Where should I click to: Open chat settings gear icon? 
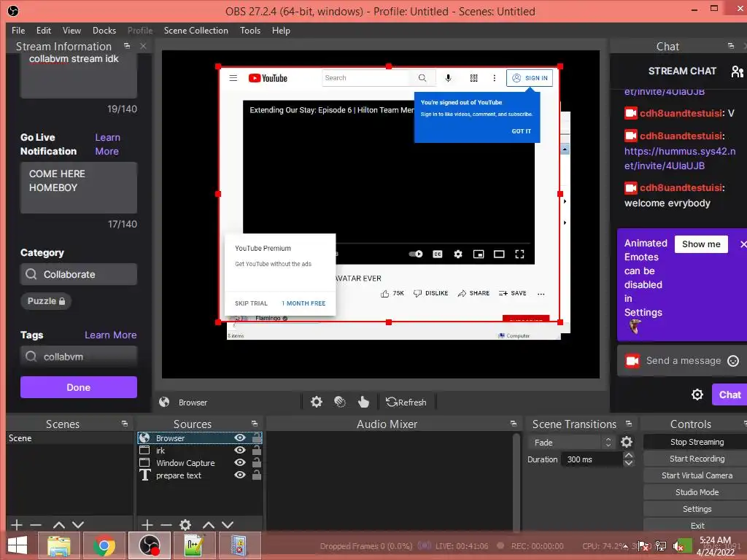[x=697, y=394]
